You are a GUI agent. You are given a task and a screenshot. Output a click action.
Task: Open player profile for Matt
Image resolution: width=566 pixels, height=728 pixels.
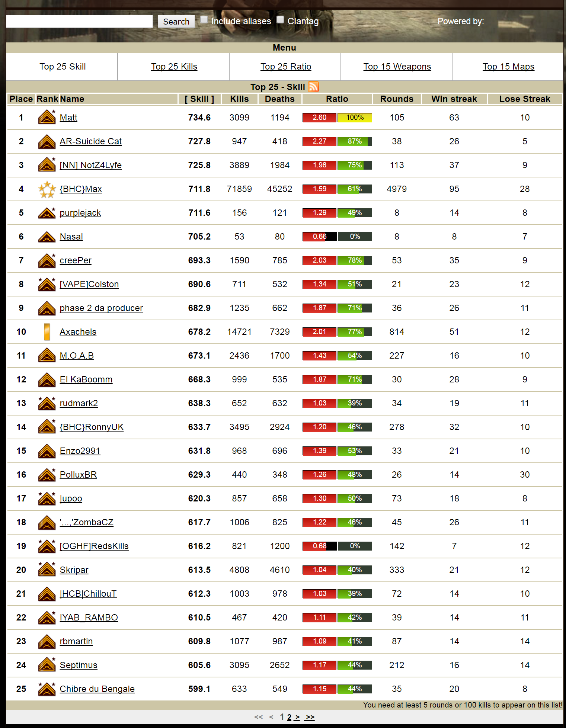(68, 118)
